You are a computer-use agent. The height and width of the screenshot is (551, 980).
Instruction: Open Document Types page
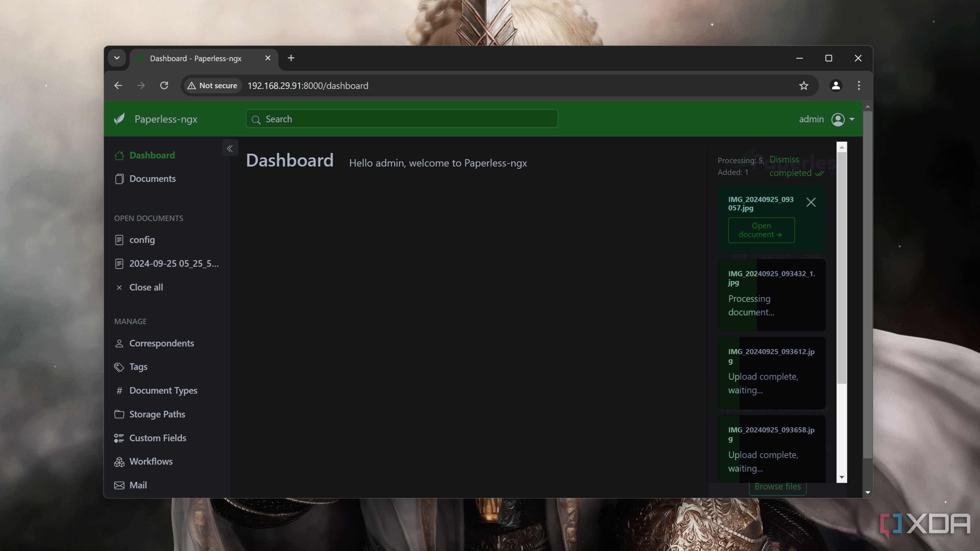pos(156,391)
